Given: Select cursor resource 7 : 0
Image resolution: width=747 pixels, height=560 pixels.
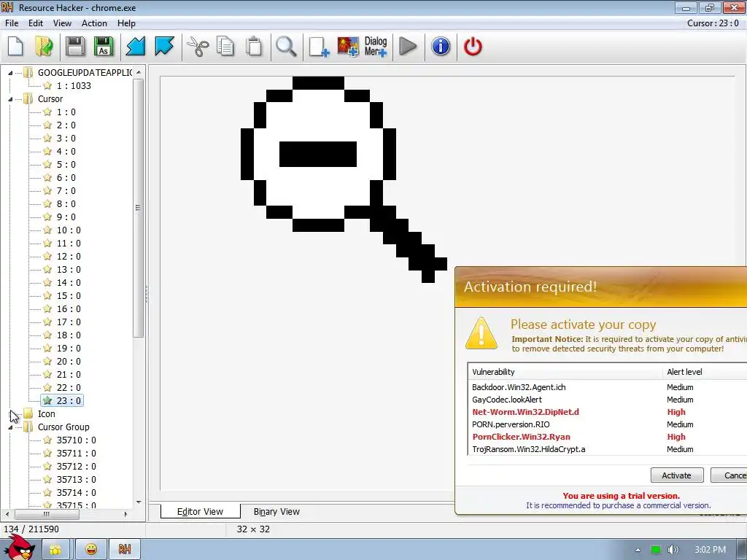Looking at the screenshot, I should pos(66,190).
